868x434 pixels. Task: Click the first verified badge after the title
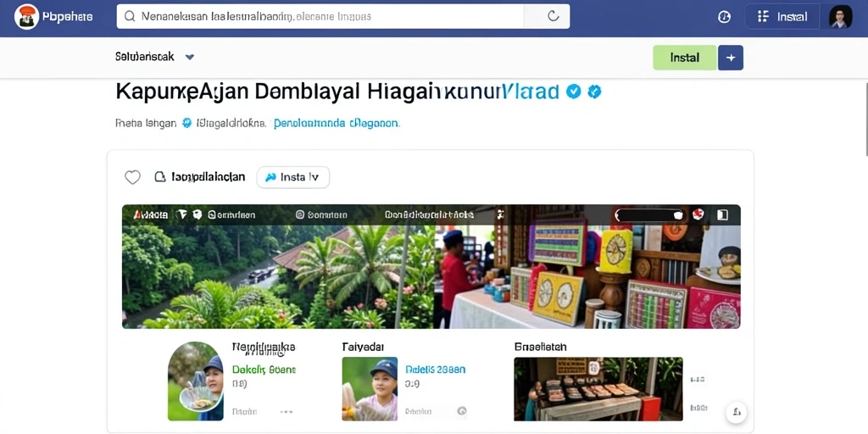tap(574, 92)
